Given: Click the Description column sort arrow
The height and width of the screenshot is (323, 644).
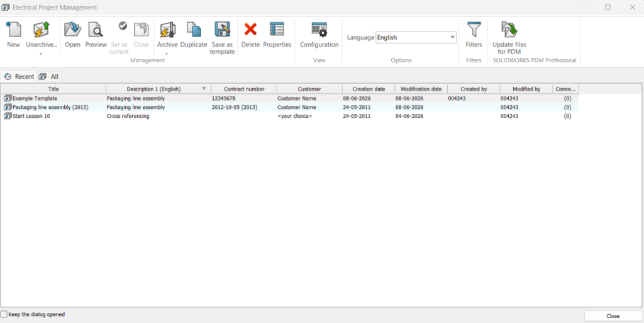Looking at the screenshot, I should pyautogui.click(x=204, y=89).
